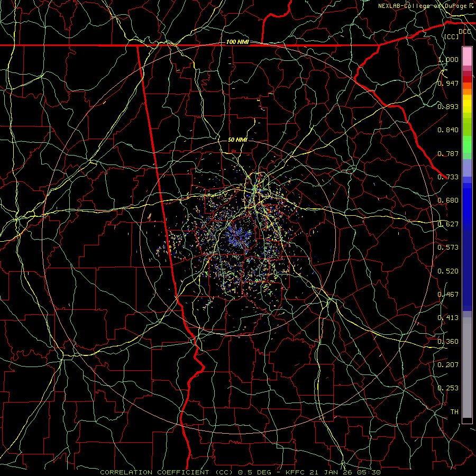The image size is (476, 476).
Task: Click the "0.413" scale value
Action: (x=448, y=318)
